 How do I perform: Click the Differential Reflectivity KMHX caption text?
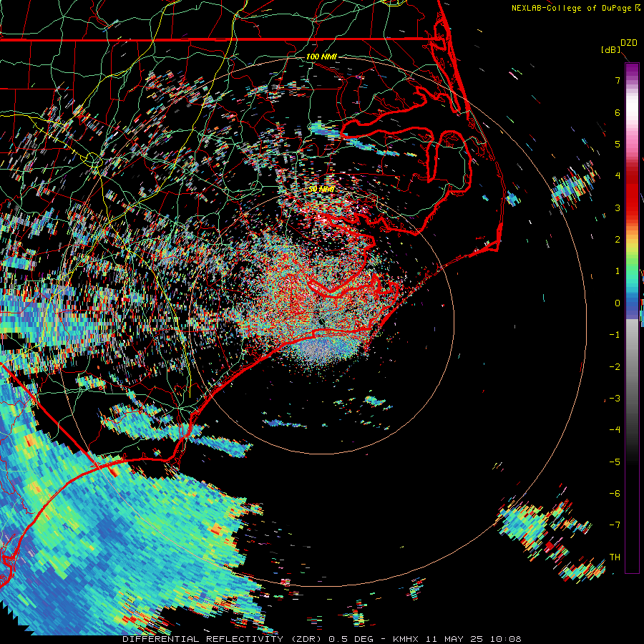(x=322, y=639)
